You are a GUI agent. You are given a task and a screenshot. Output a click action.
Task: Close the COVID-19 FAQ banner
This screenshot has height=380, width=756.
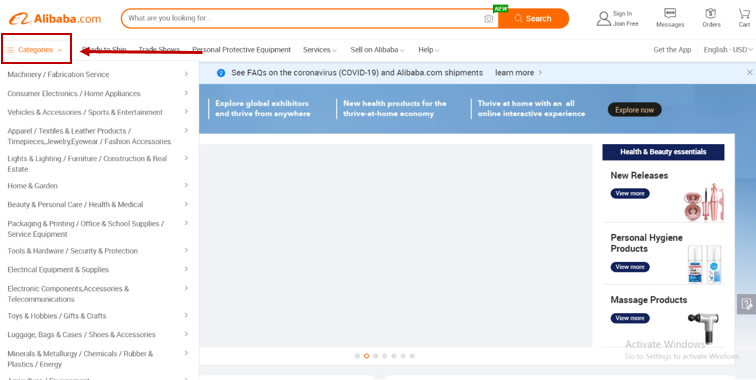tap(749, 72)
